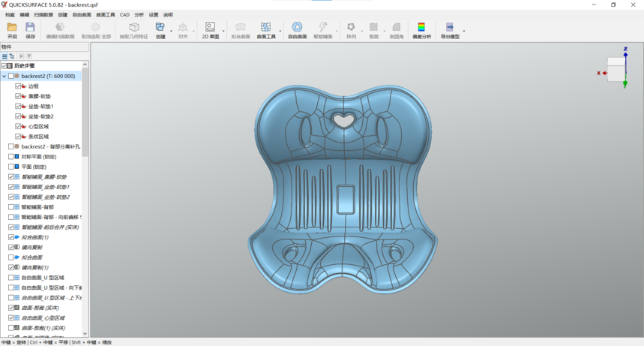Click the heart-shaped hole on the model

tap(343, 120)
